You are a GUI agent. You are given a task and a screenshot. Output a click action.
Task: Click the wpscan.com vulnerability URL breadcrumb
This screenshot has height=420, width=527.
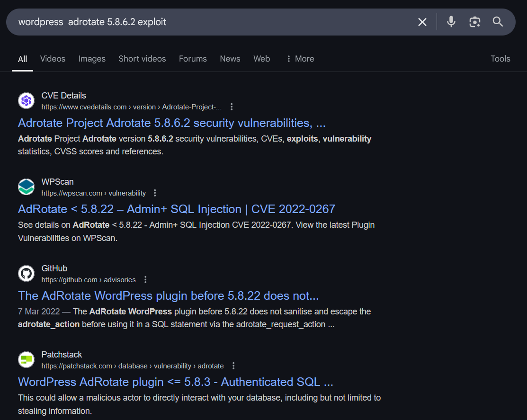tap(93, 193)
